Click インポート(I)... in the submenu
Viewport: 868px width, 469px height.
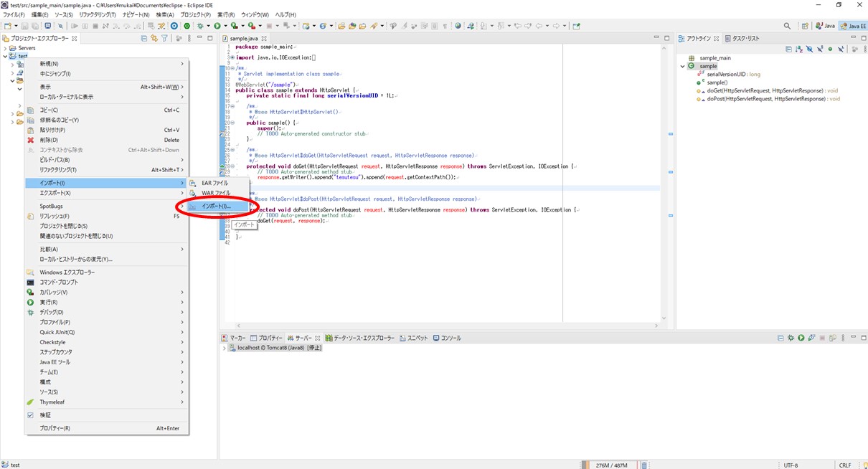[x=215, y=207]
